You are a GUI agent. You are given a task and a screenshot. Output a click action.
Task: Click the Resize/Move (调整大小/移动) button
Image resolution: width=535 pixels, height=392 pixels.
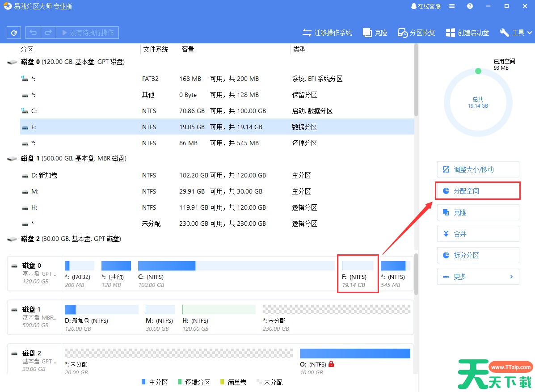(478, 169)
